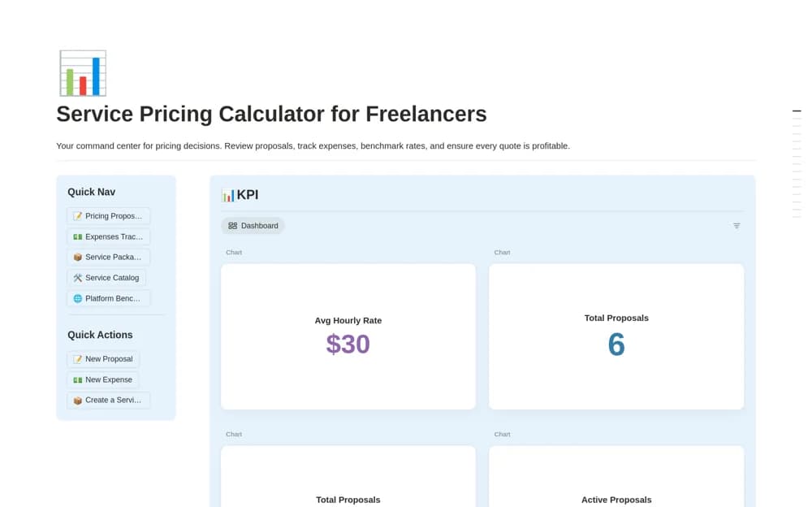Click the page description paragraph

(x=313, y=146)
